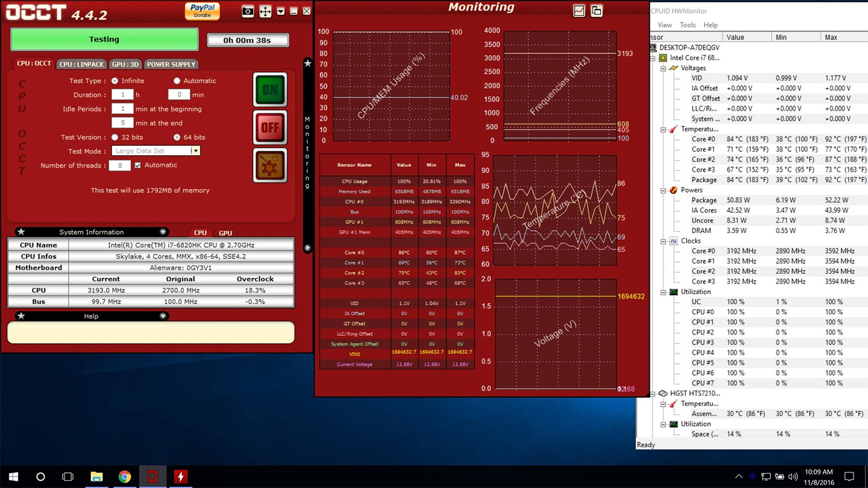The height and width of the screenshot is (488, 868).
Task: Click the star on Monitoring side strip
Action: click(307, 63)
